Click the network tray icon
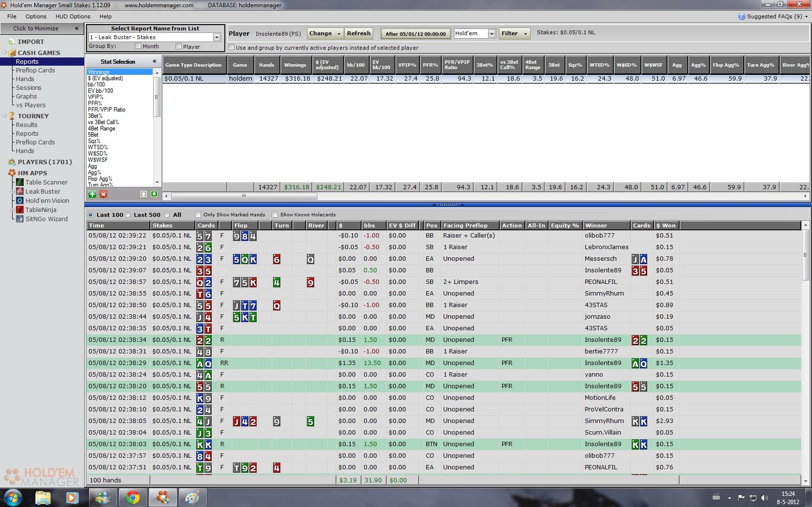 point(753,497)
